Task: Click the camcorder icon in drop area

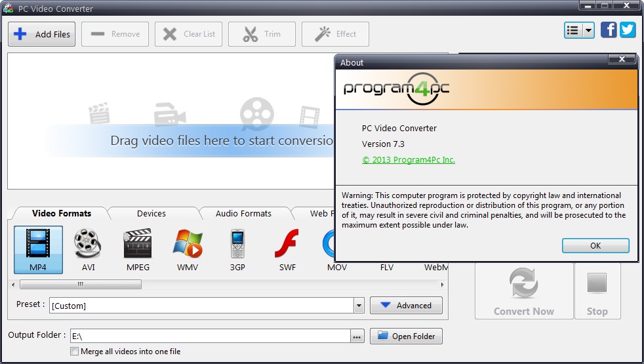Action: [x=169, y=114]
